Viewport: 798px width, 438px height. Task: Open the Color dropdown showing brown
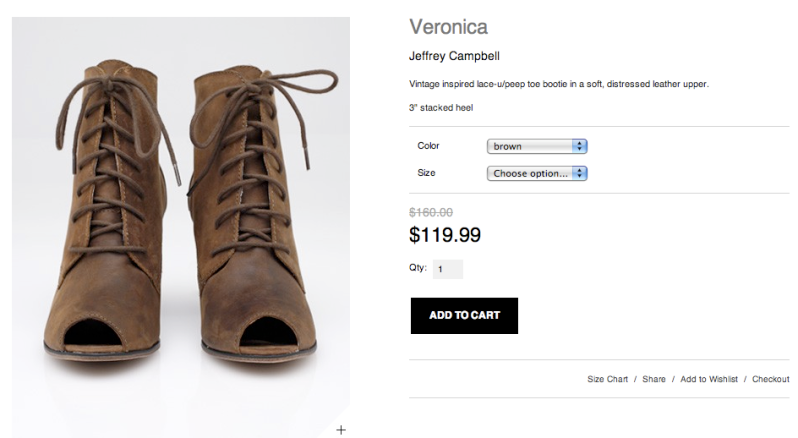click(537, 146)
